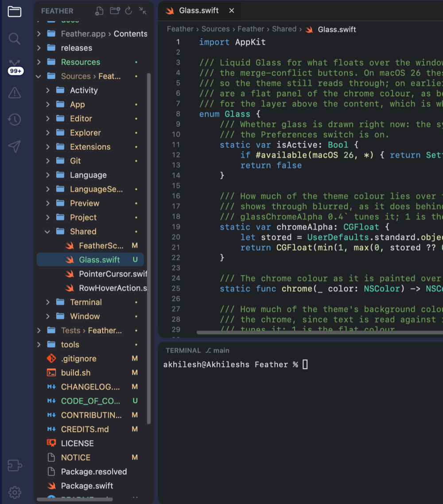Click the paper plane sidebar icon
This screenshot has height=504, width=443.
point(15,146)
